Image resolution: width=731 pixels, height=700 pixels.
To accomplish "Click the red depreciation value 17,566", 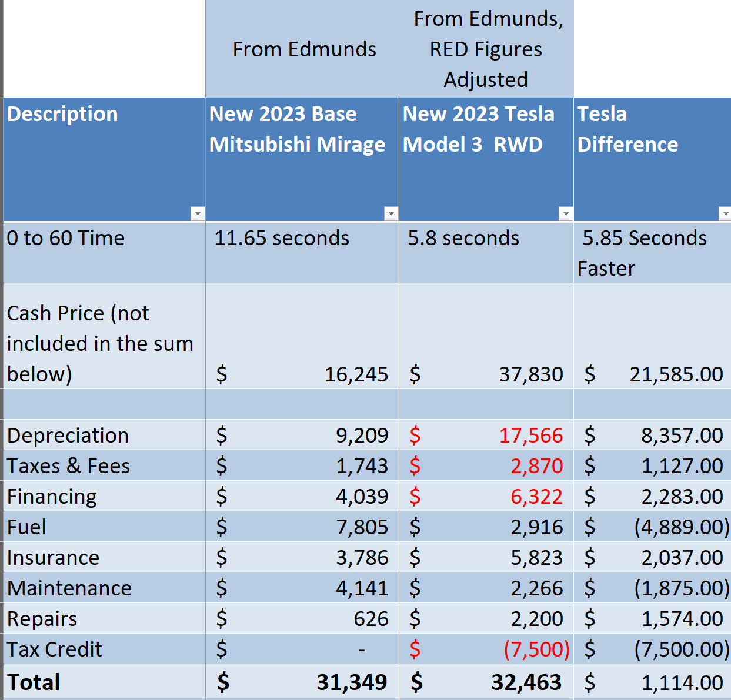I will [531, 436].
